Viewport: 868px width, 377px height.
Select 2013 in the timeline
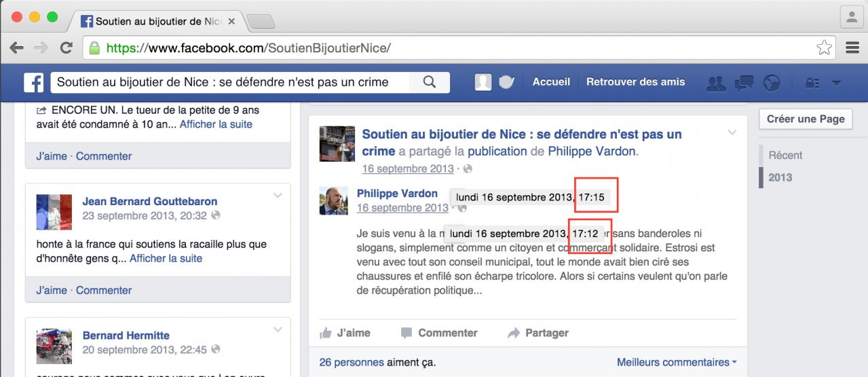click(x=780, y=177)
